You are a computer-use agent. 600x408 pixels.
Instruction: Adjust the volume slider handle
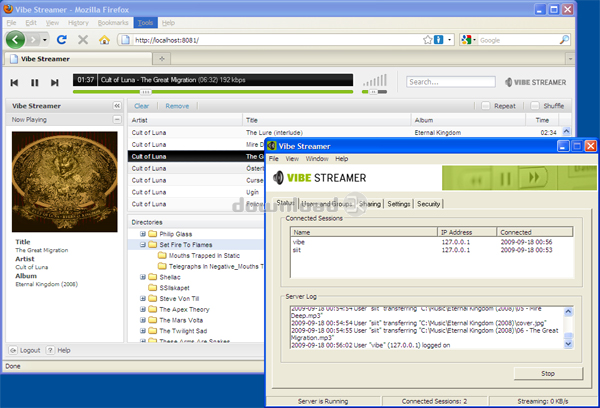click(373, 92)
